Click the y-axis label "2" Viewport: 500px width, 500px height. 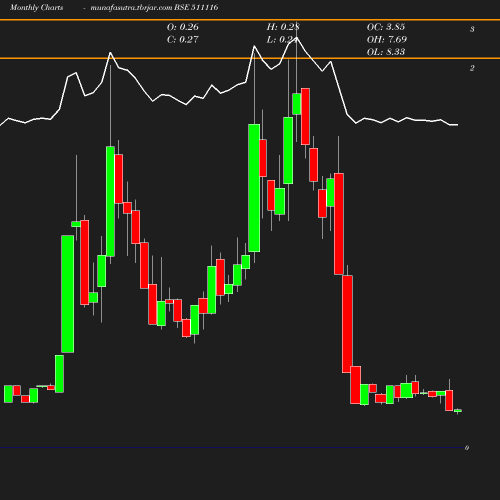pyautogui.click(x=472, y=68)
